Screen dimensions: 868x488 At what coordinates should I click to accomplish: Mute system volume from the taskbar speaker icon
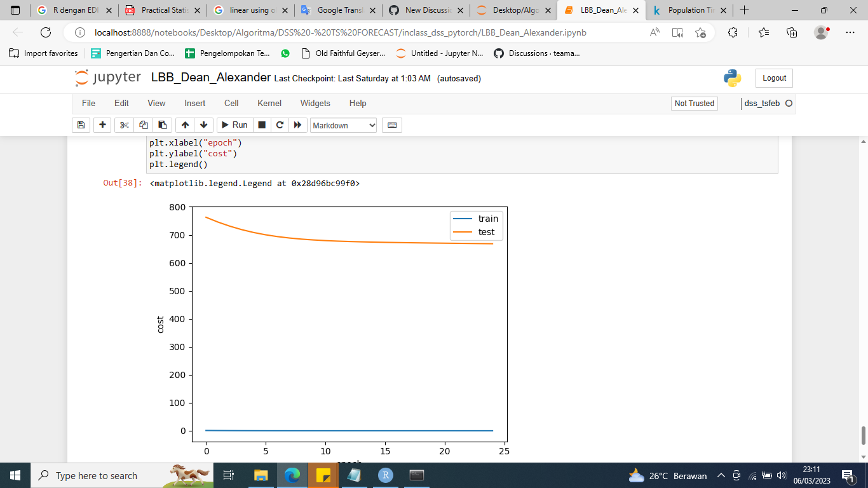[x=783, y=475]
